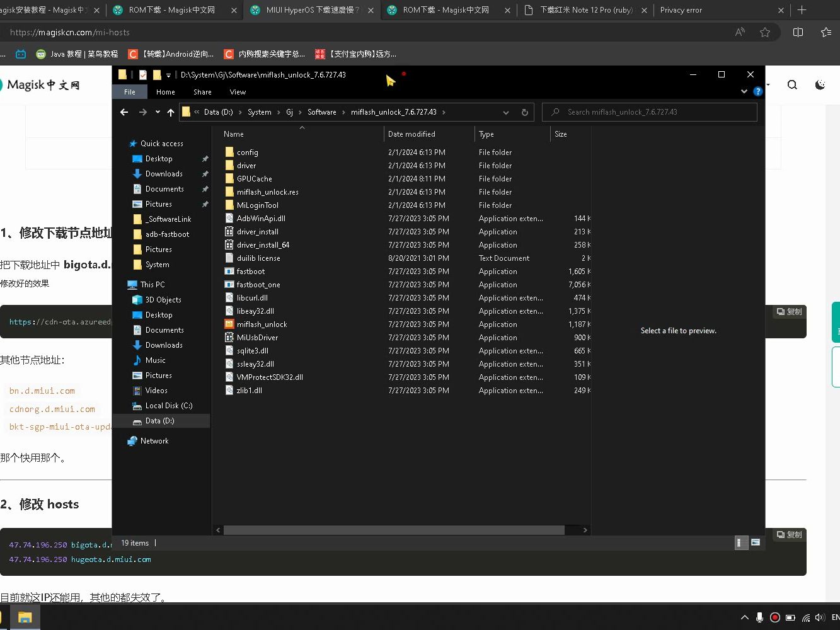
Task: Select the driver_install application
Action: 257,232
